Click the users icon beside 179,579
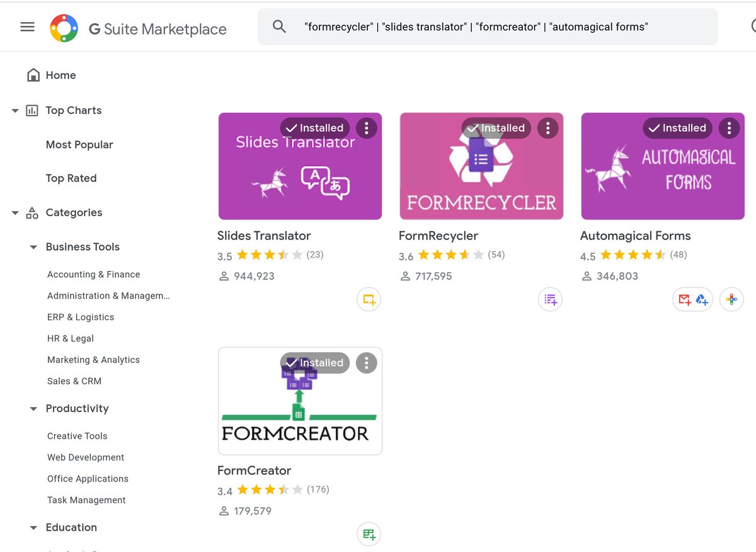The width and height of the screenshot is (756, 552). 224,511
